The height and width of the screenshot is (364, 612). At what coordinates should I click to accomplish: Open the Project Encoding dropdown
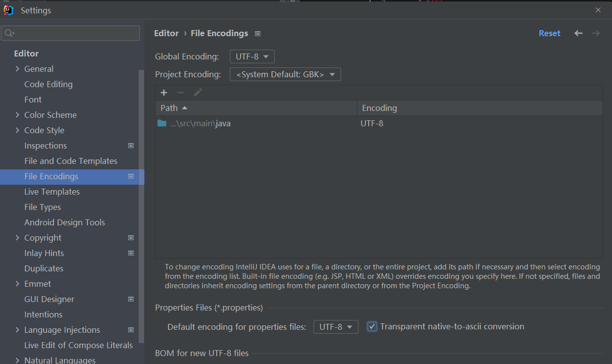coord(285,74)
